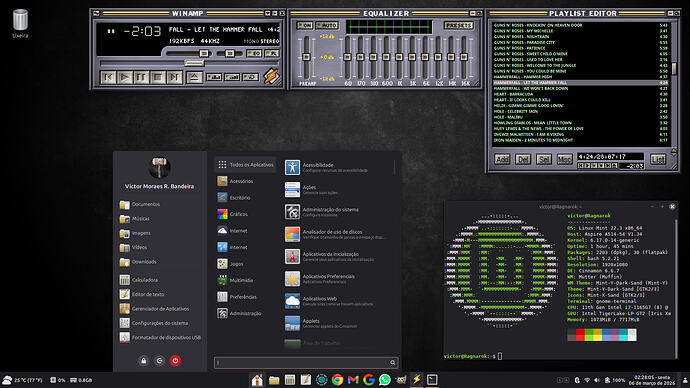Open the playlist Add menu button

coord(502,159)
